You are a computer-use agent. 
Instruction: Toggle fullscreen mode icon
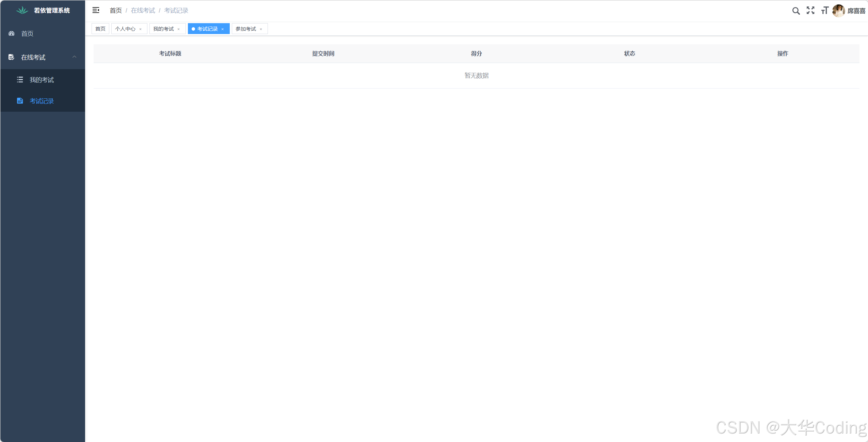810,11
